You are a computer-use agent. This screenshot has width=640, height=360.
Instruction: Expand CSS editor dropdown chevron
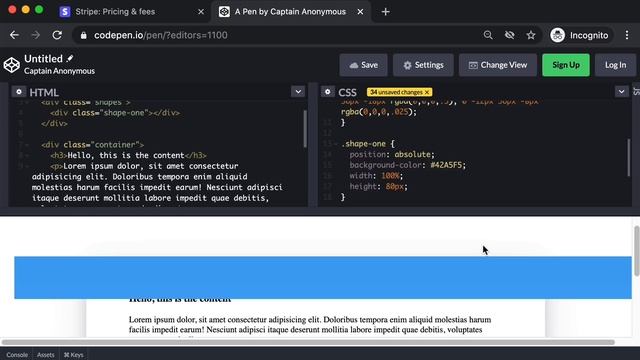(621, 91)
